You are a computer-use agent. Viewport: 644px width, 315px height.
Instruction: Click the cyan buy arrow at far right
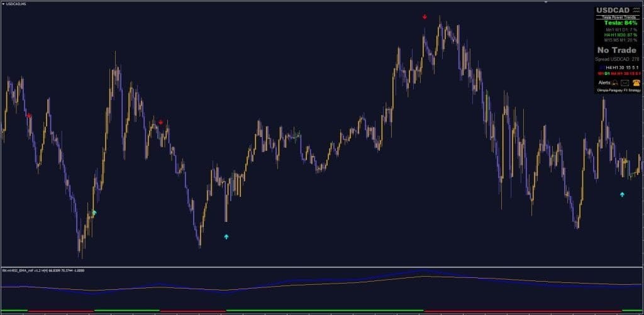tap(622, 195)
